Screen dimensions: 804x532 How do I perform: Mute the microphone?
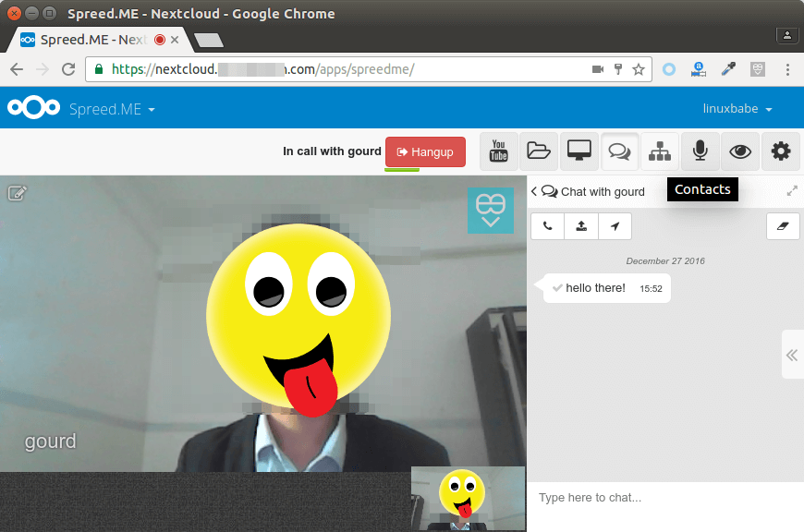pyautogui.click(x=700, y=151)
